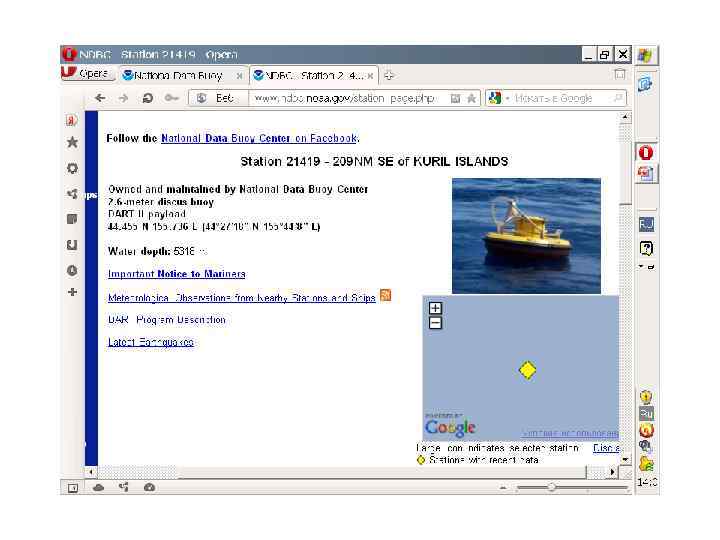Open the Bookmarks star panel
This screenshot has height=540, width=720.
[x=72, y=142]
